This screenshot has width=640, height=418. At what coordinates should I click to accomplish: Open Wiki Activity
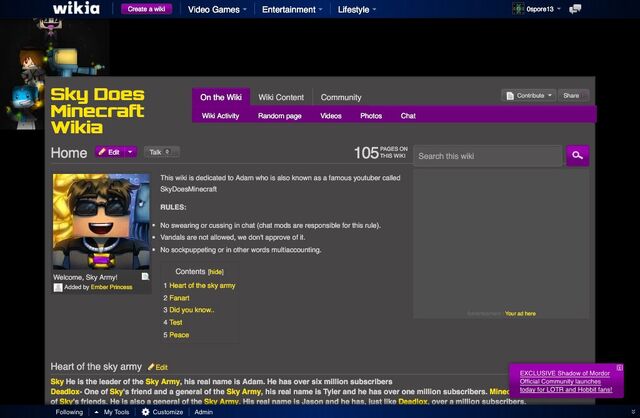click(x=220, y=116)
